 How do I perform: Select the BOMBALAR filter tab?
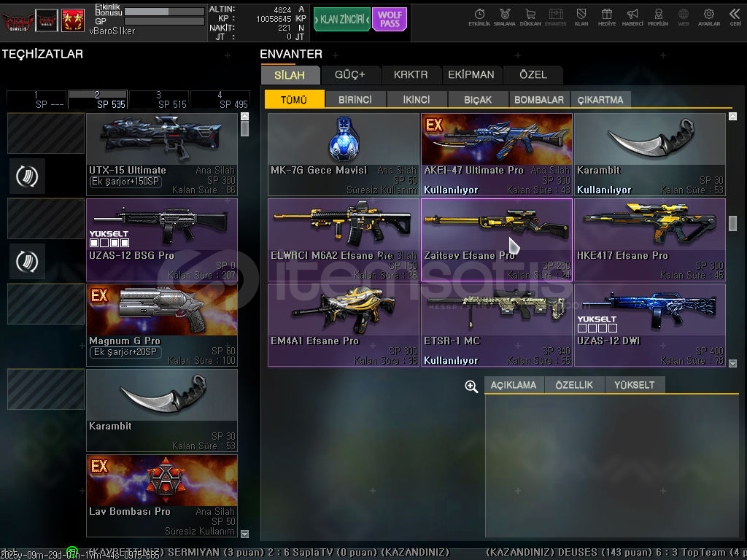point(539,99)
